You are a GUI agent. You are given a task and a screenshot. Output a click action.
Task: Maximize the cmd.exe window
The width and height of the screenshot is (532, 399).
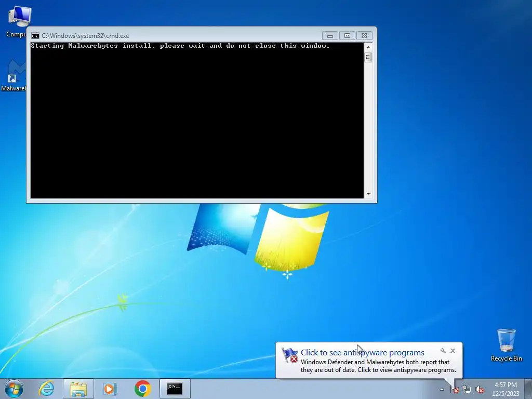click(x=347, y=36)
